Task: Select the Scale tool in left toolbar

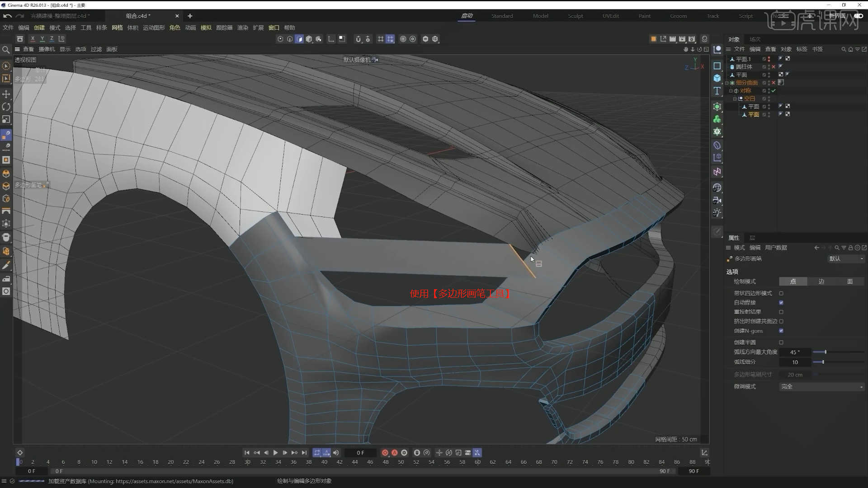Action: coord(6,119)
